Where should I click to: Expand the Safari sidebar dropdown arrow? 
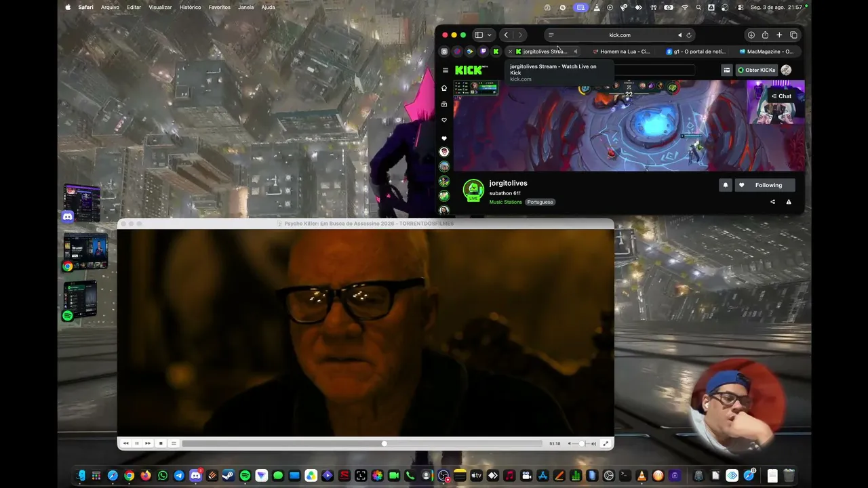point(490,35)
